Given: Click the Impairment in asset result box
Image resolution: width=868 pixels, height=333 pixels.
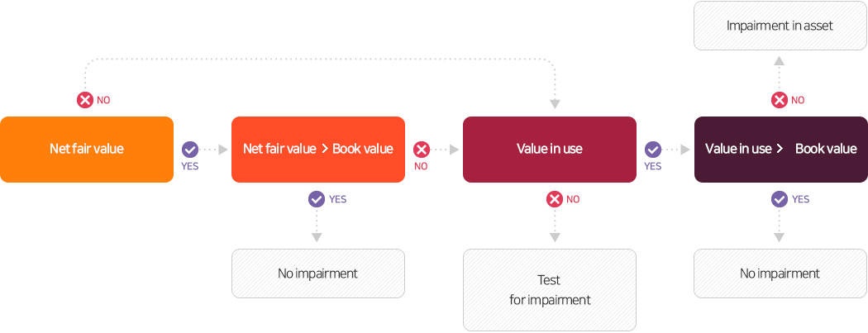Looking at the screenshot, I should (781, 26).
